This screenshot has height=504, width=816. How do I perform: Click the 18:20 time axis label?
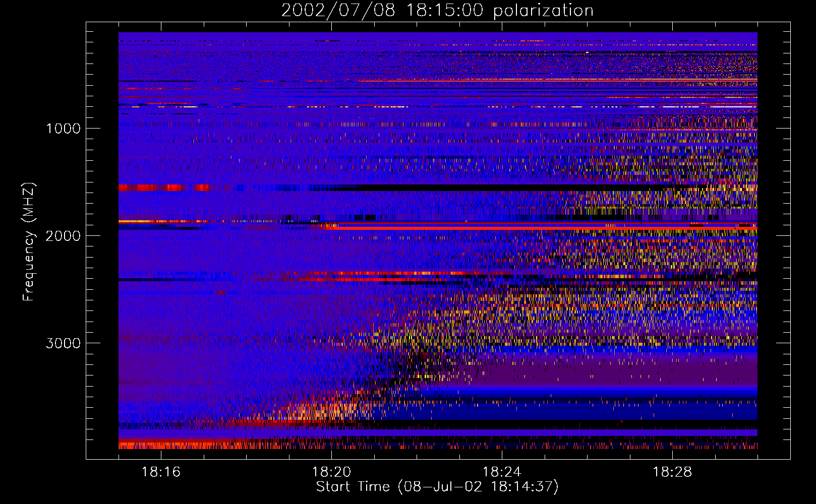(x=331, y=472)
